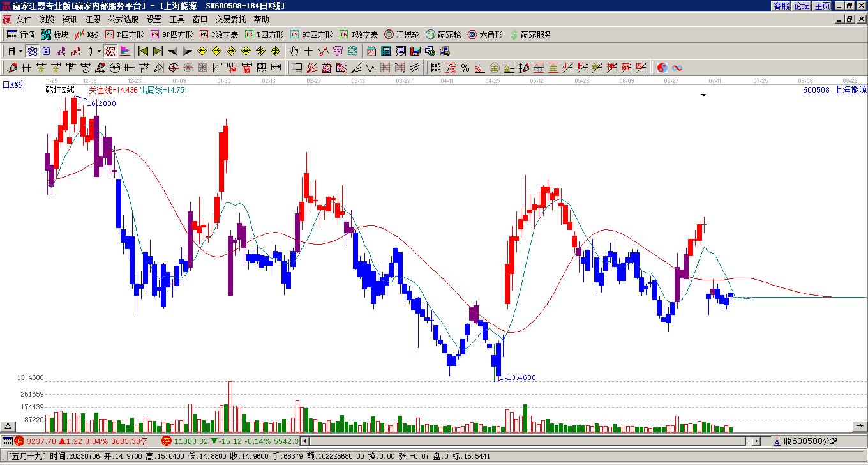
Task: Click the red circle-cross target icon
Action: [x=173, y=68]
